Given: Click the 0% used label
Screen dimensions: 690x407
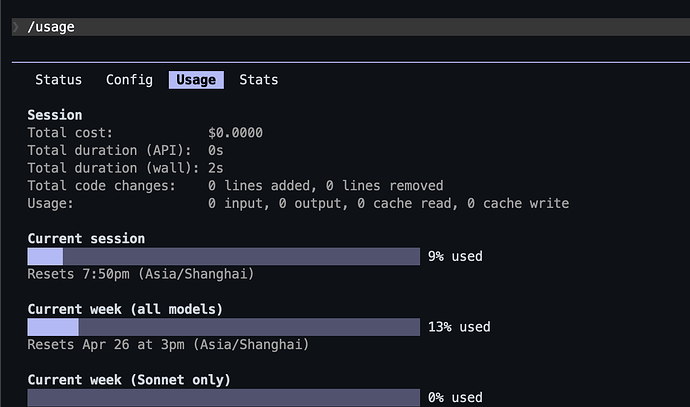Looking at the screenshot, I should coord(455,398).
